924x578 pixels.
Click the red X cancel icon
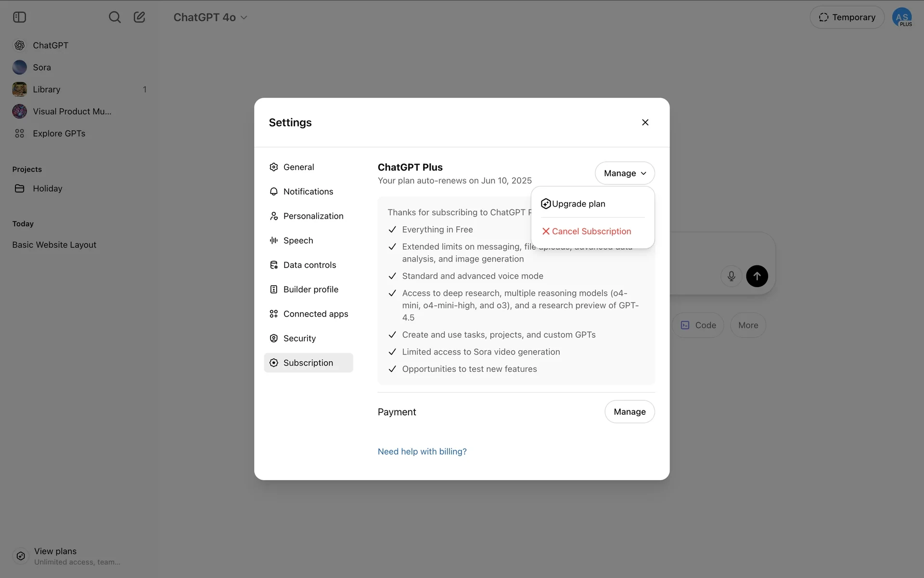[x=546, y=231]
